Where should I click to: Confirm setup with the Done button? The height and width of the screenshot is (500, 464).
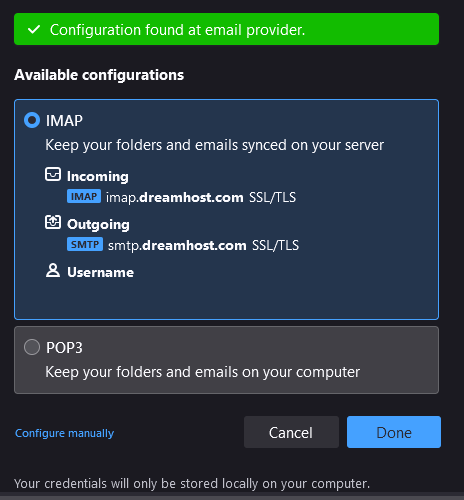click(x=394, y=432)
